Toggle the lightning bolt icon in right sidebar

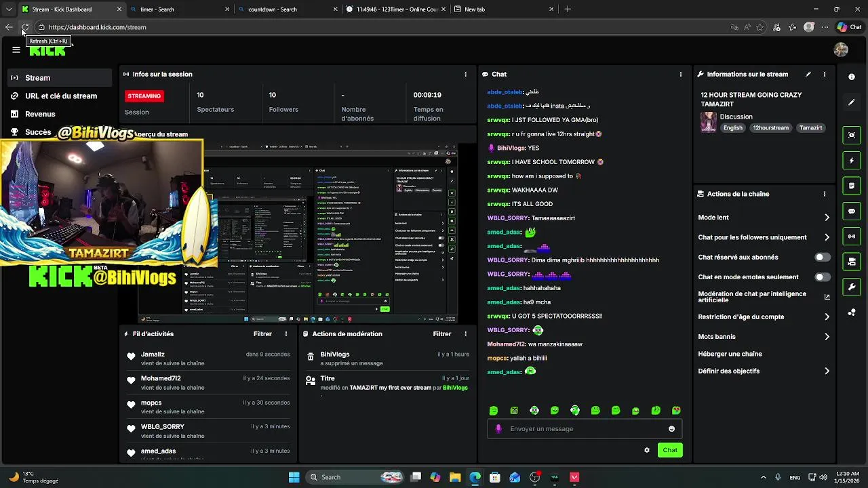click(852, 161)
